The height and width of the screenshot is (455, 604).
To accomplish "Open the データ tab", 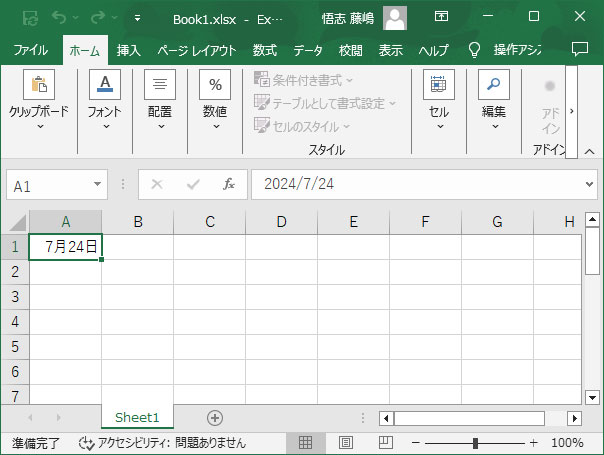I will pos(308,50).
